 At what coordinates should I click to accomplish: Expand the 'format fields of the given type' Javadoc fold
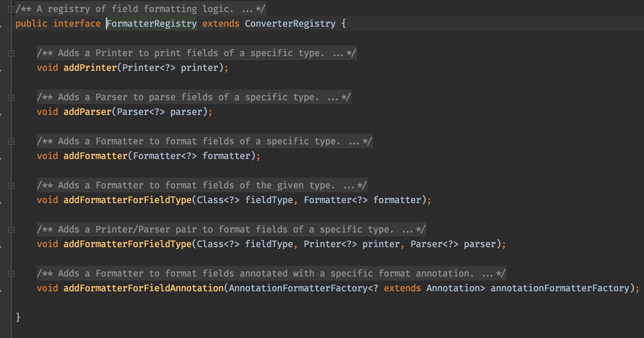click(11, 186)
